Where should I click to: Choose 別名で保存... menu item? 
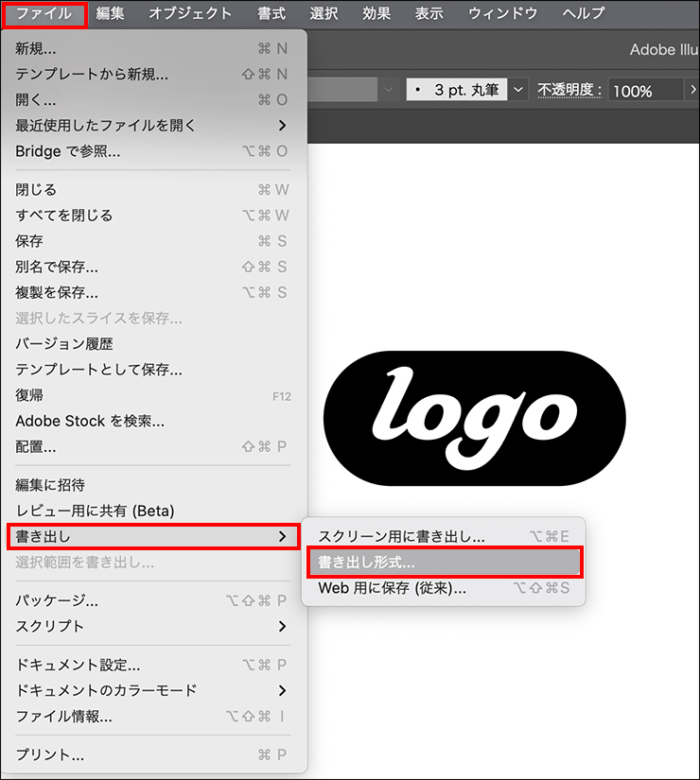(x=57, y=268)
